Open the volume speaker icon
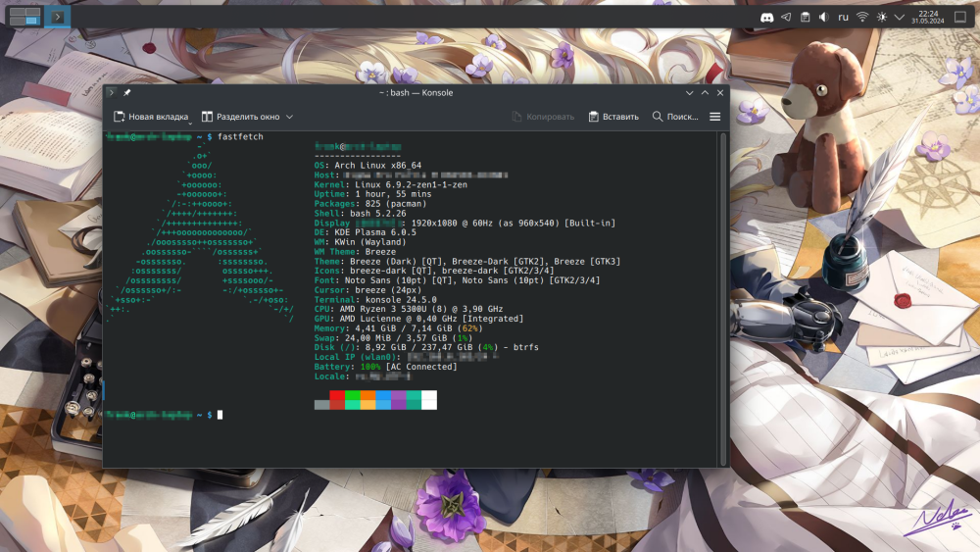The image size is (980, 552). click(x=823, y=17)
